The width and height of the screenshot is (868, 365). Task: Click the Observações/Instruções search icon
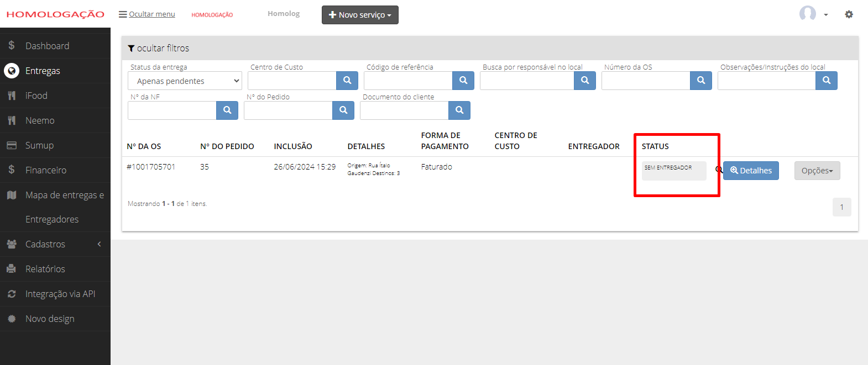click(827, 81)
